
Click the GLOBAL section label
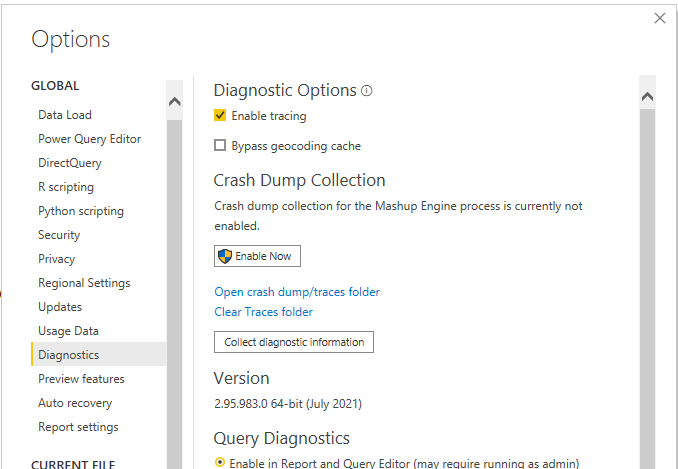click(x=55, y=86)
